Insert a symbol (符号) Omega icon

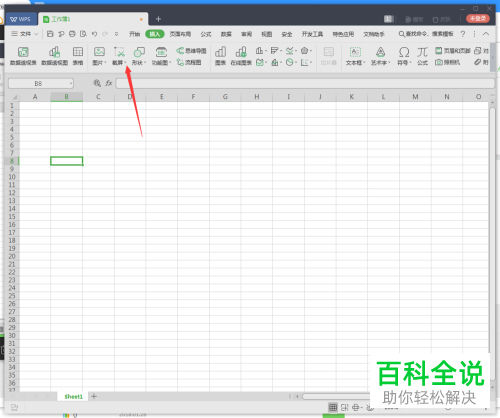click(404, 52)
